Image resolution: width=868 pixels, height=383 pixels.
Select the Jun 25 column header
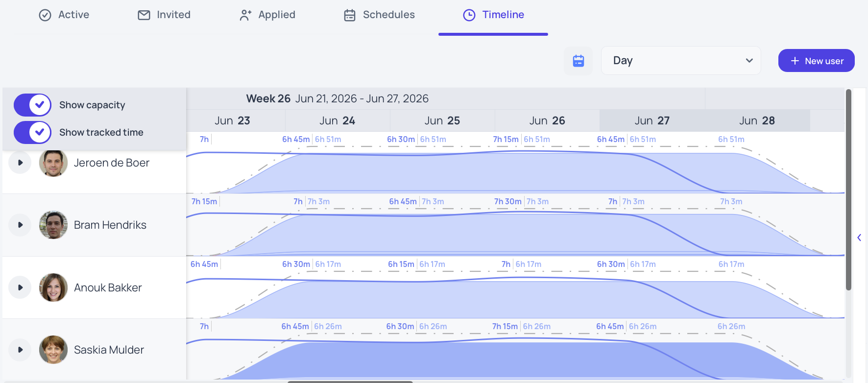click(442, 120)
